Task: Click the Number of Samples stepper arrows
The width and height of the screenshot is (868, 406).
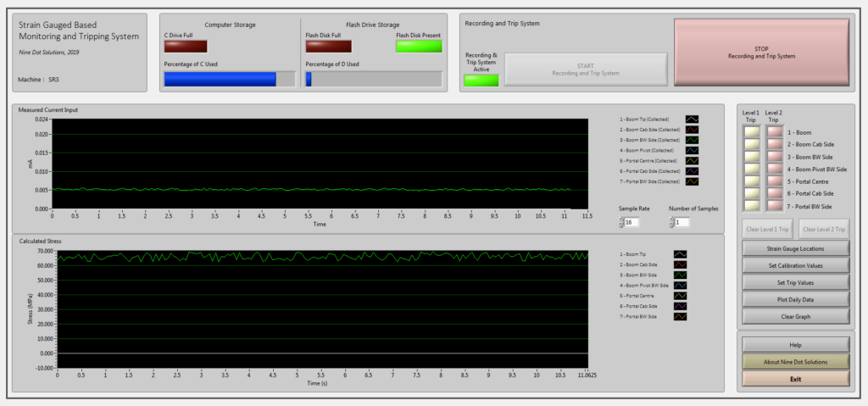Action: [672, 222]
